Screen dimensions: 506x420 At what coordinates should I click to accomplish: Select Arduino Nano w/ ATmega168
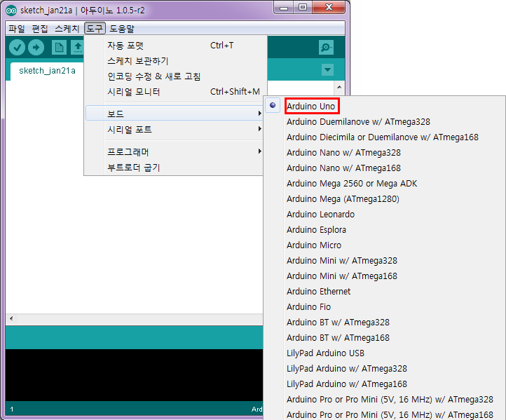(385, 168)
